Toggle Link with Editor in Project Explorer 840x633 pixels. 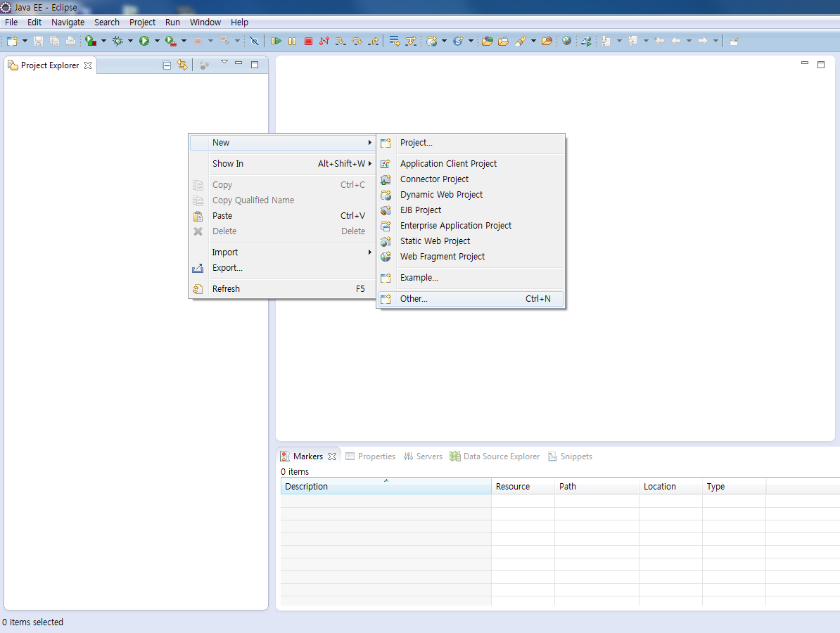point(182,65)
